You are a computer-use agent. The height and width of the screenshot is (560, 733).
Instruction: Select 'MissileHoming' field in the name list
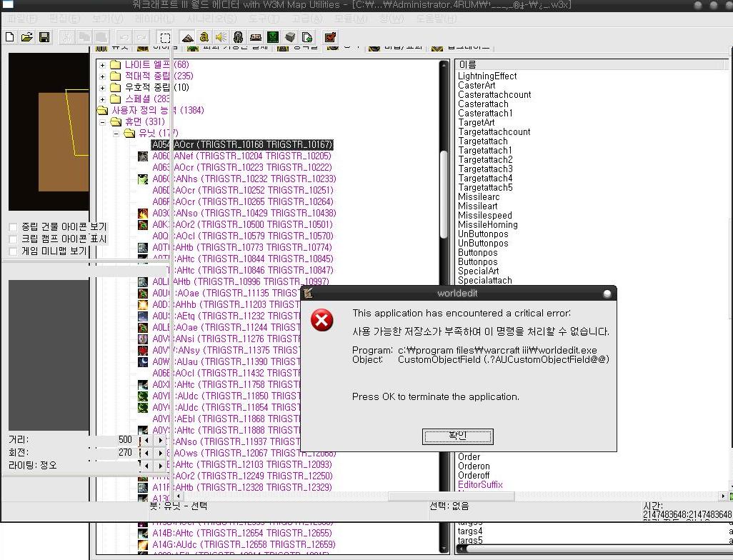(487, 225)
